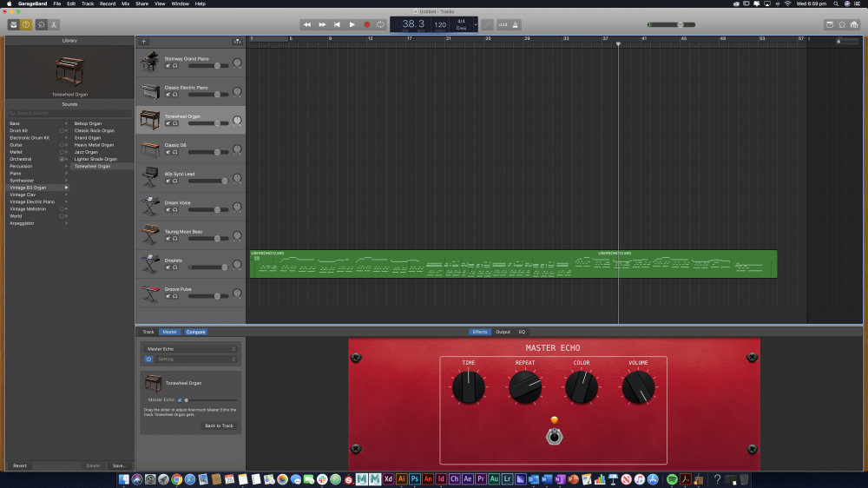The height and width of the screenshot is (488, 868).
Task: Click the green Droplets MIDI region
Action: [x=513, y=264]
